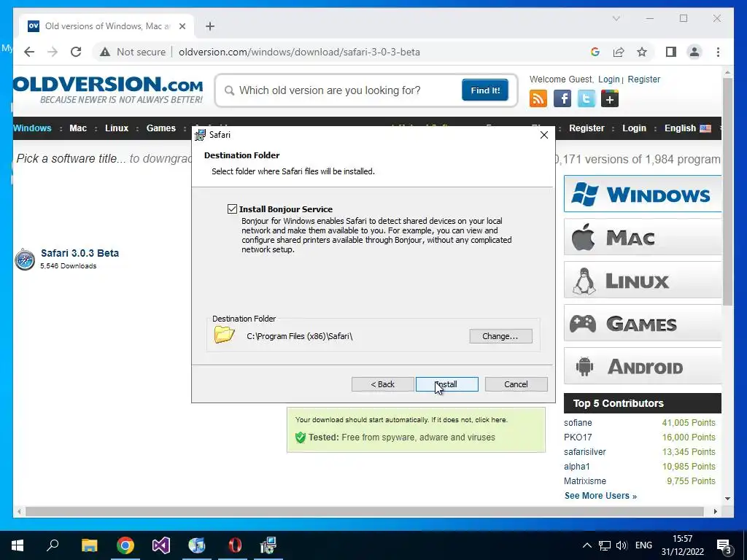The width and height of the screenshot is (747, 560).
Task: Click the address bar URL
Action: coord(299,52)
